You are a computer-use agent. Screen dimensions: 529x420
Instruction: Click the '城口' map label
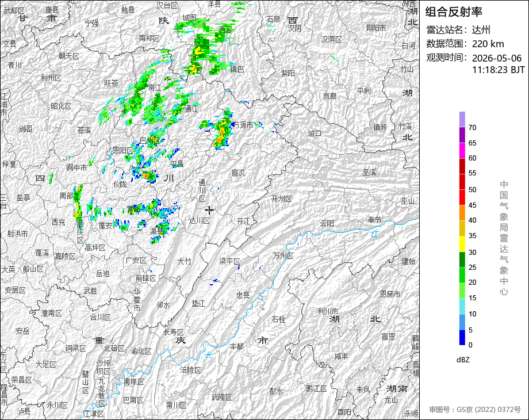315,133
